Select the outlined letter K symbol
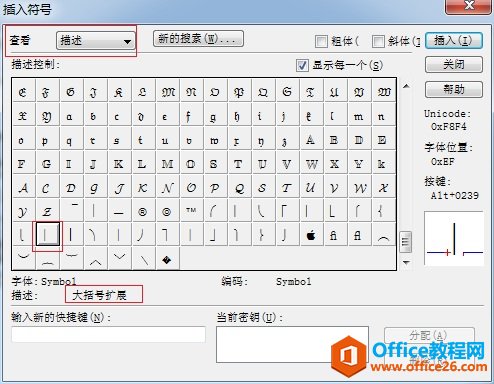 click(x=118, y=164)
